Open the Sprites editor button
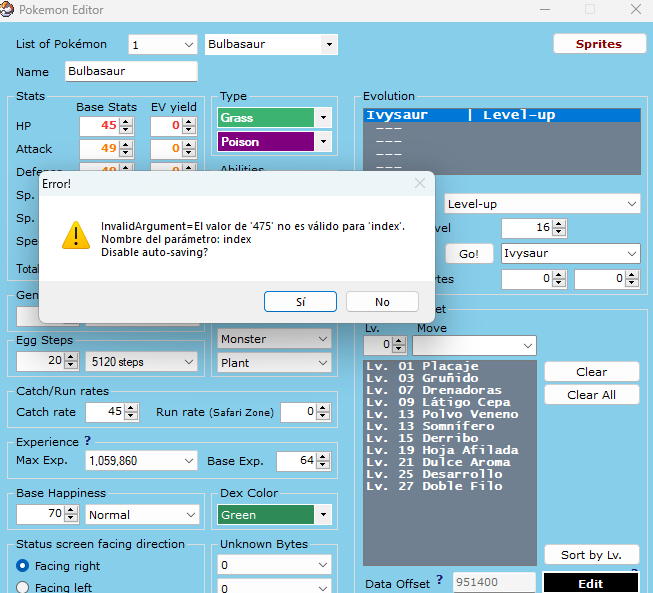This screenshot has width=653, height=593. click(598, 44)
